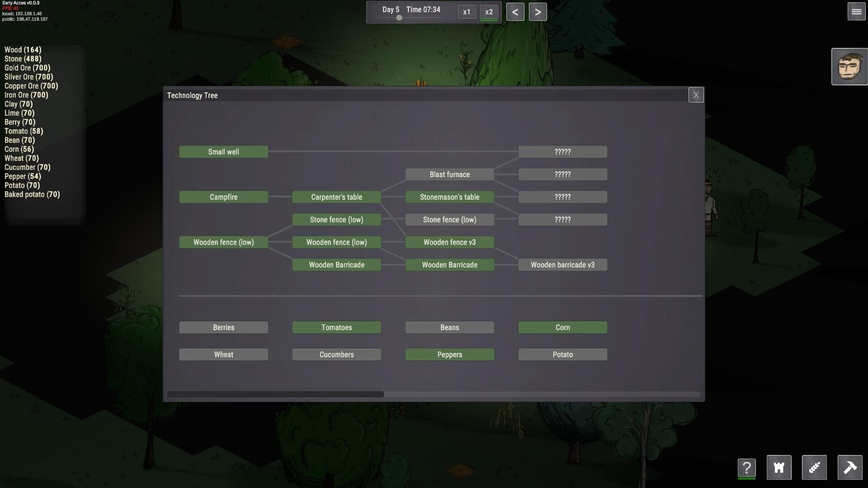Select the Carpenter's table technology
The image size is (868, 488).
(x=336, y=197)
